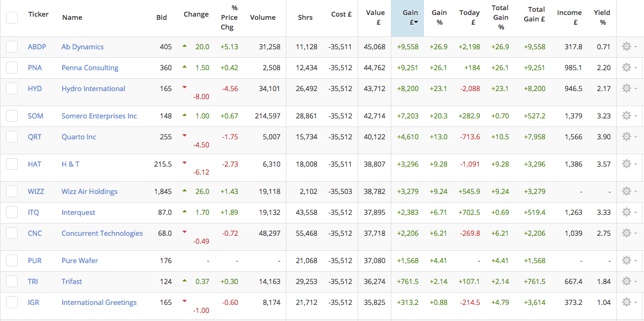Viewport: 644px width, 321px height.
Task: Sort the table by the Name header
Action: coord(72,18)
